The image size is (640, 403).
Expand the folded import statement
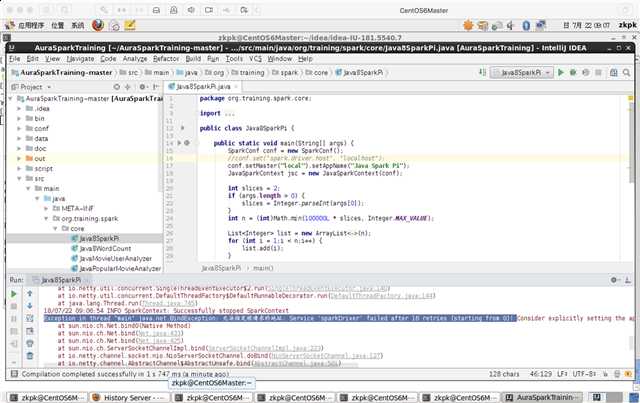(229, 114)
